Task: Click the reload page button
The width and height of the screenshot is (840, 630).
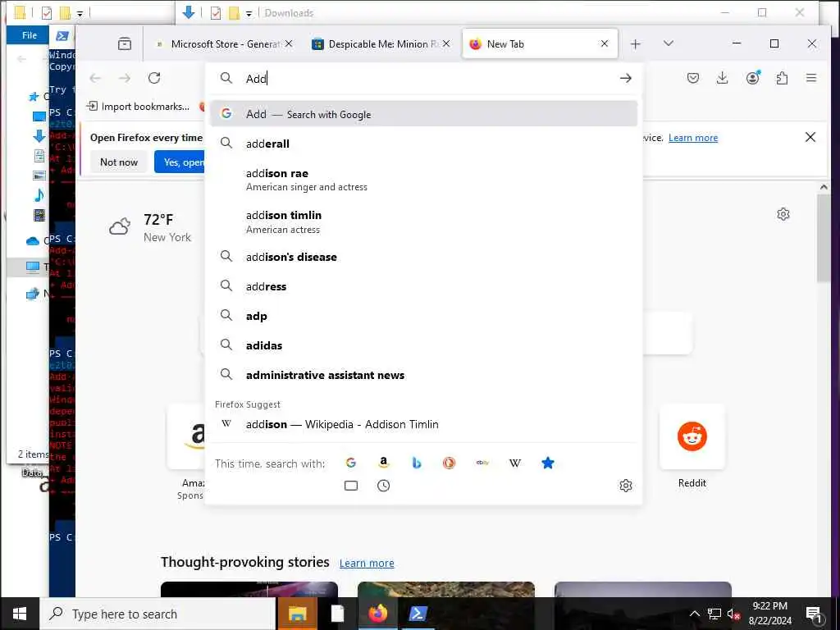Action: [154, 78]
